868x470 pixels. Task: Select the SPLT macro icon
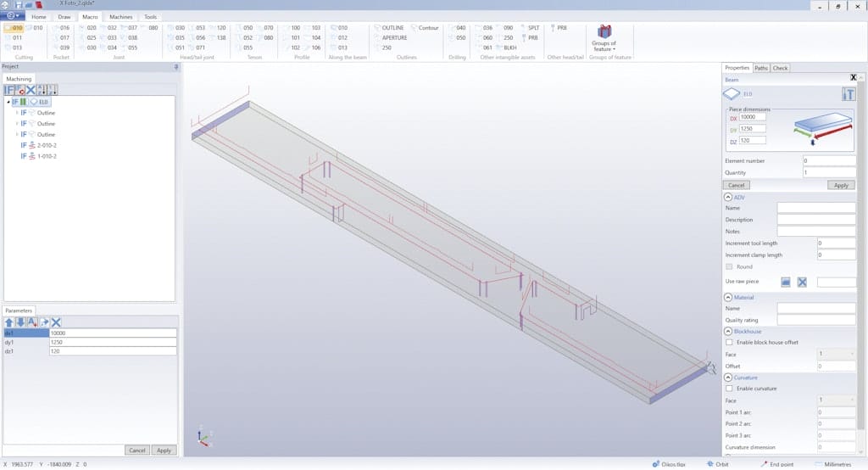[531, 28]
